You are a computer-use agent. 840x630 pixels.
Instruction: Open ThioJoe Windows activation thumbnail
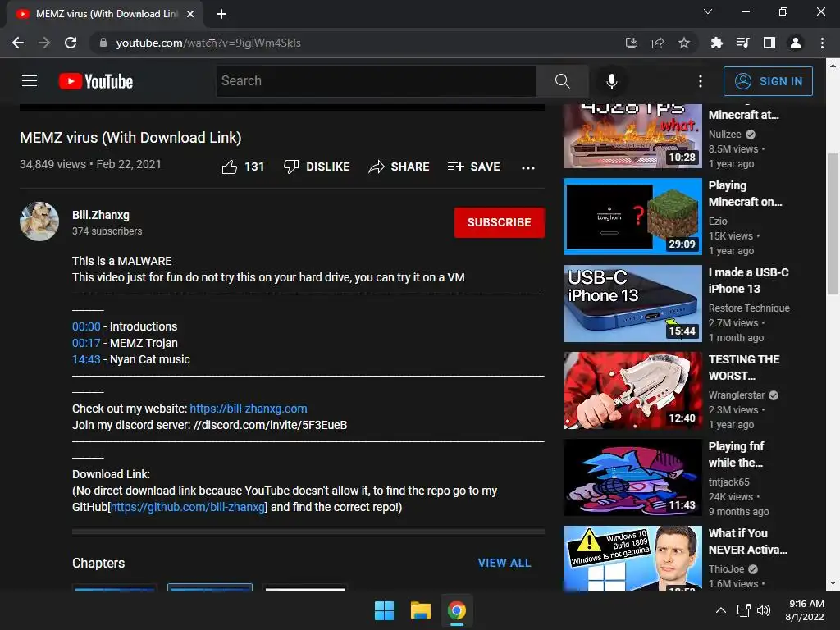coord(632,558)
